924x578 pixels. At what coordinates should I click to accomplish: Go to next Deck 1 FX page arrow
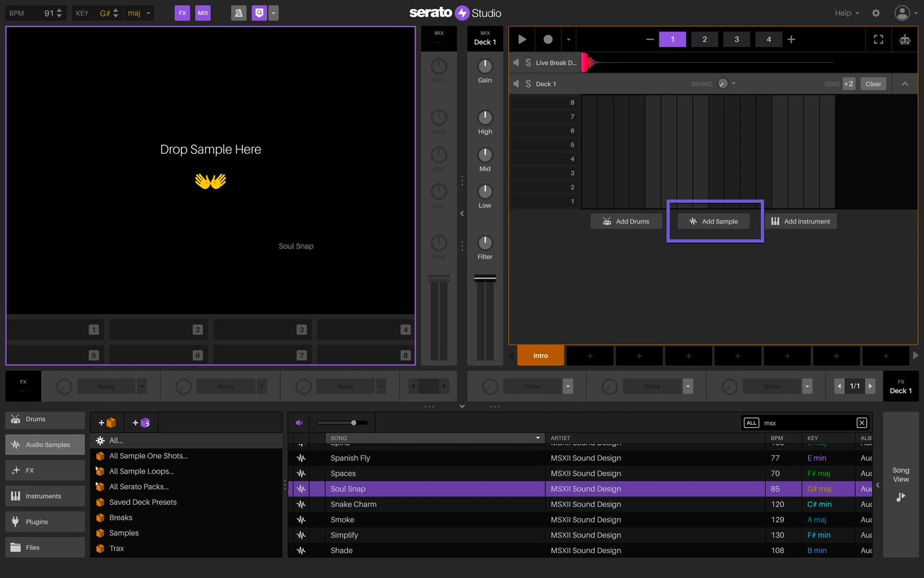(870, 386)
